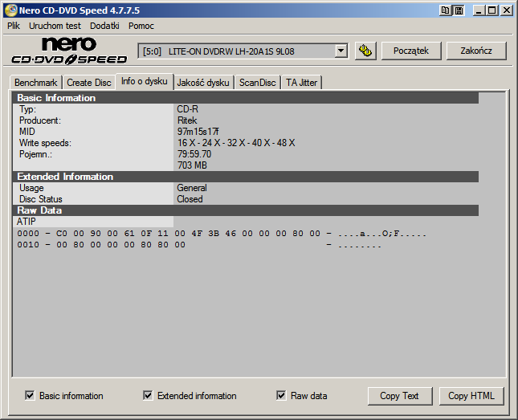The height and width of the screenshot is (420, 518).
Task: Click the Usage field label
Action: (x=31, y=188)
